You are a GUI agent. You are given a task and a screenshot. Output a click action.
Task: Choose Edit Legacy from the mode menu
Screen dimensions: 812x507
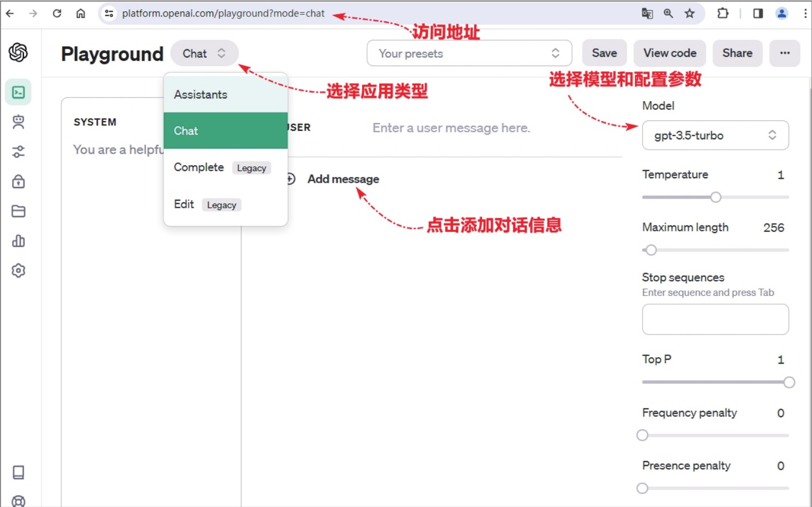coord(226,205)
